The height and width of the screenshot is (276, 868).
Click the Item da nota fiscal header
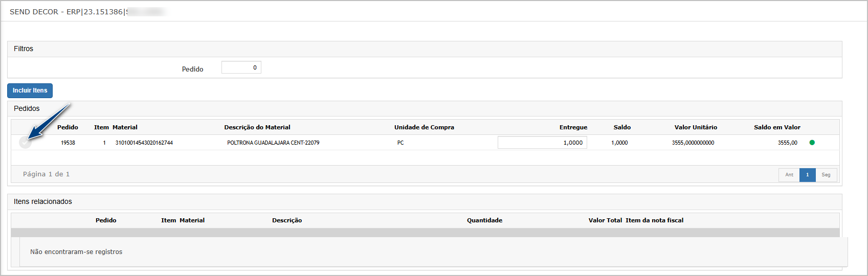tap(654, 220)
